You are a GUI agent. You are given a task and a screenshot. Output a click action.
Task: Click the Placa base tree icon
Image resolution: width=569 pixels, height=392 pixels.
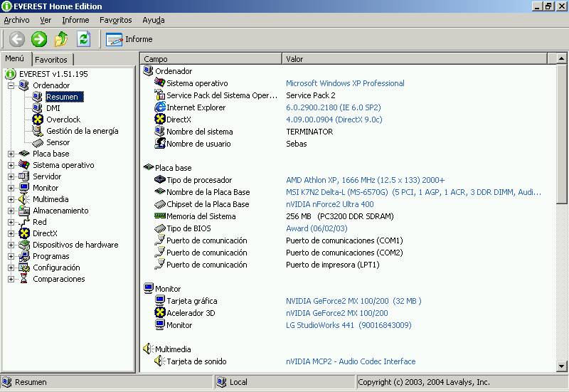24,154
